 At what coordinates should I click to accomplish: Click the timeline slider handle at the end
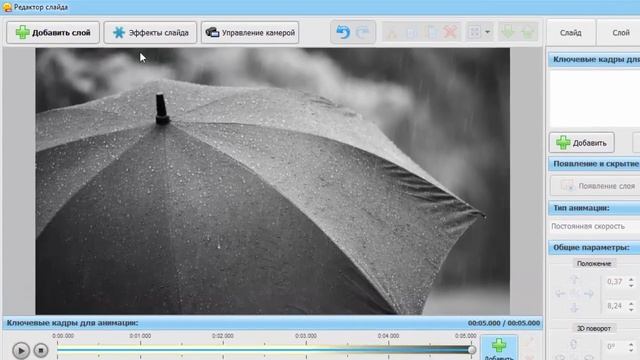point(471,350)
